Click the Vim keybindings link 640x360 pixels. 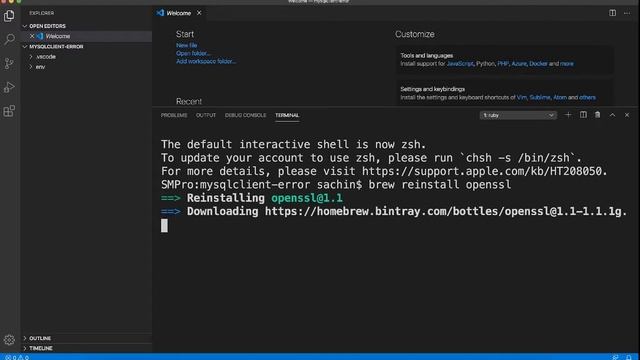[x=522, y=98]
